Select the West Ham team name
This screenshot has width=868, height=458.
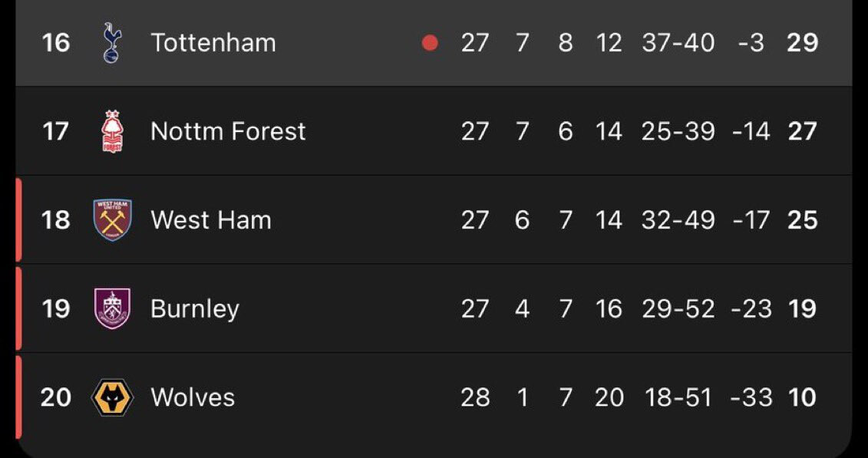(211, 220)
